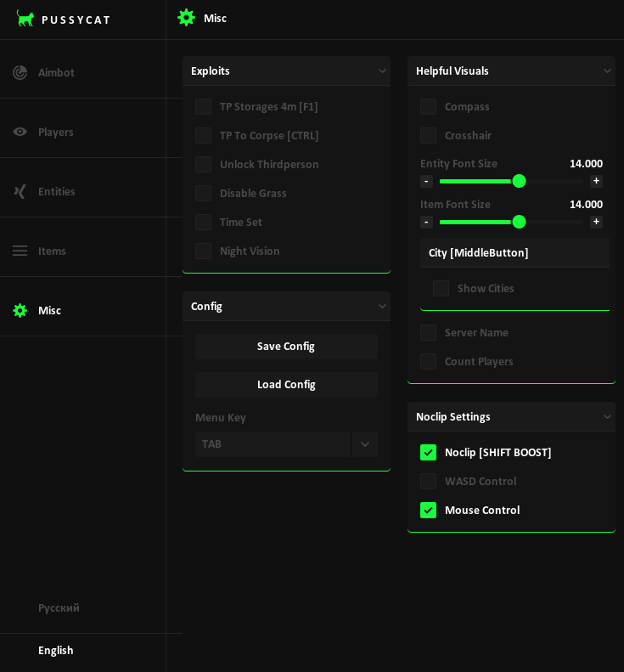Click the Pussycat cat logo icon
624x672 pixels.
point(25,19)
